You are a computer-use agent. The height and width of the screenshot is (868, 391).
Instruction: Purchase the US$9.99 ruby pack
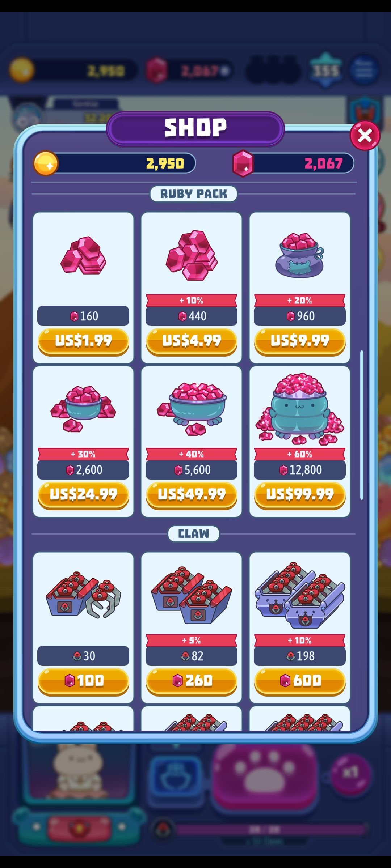tap(300, 341)
